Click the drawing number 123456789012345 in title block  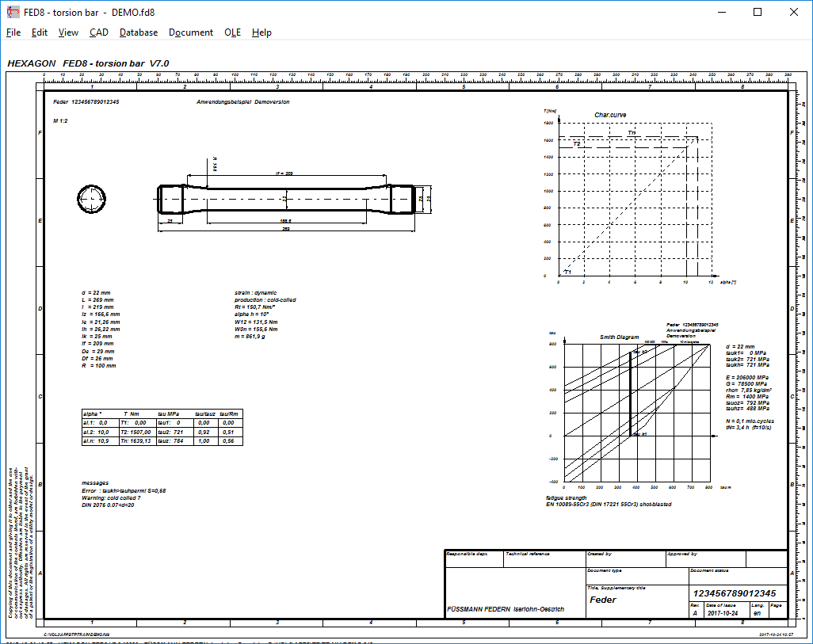click(x=734, y=593)
